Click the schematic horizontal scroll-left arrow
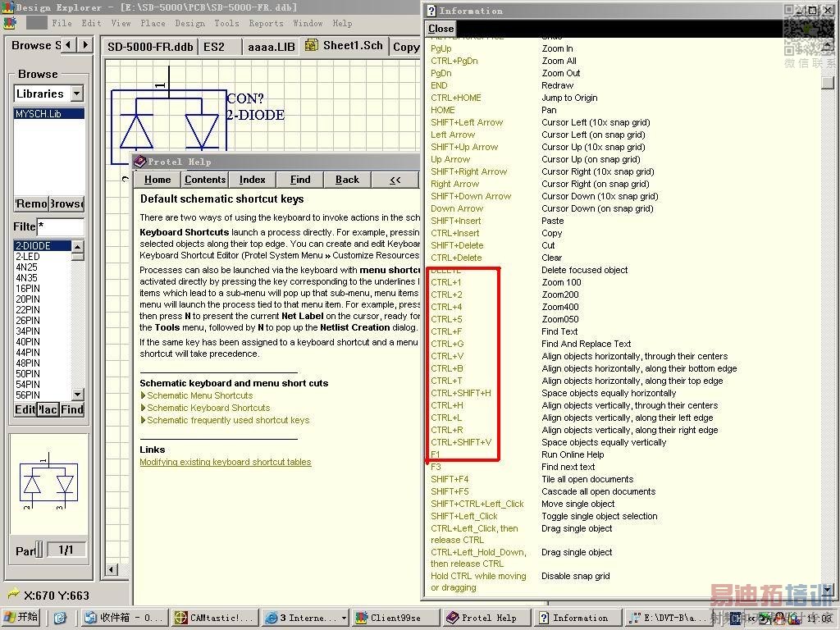The width and height of the screenshot is (840, 630). point(112,569)
